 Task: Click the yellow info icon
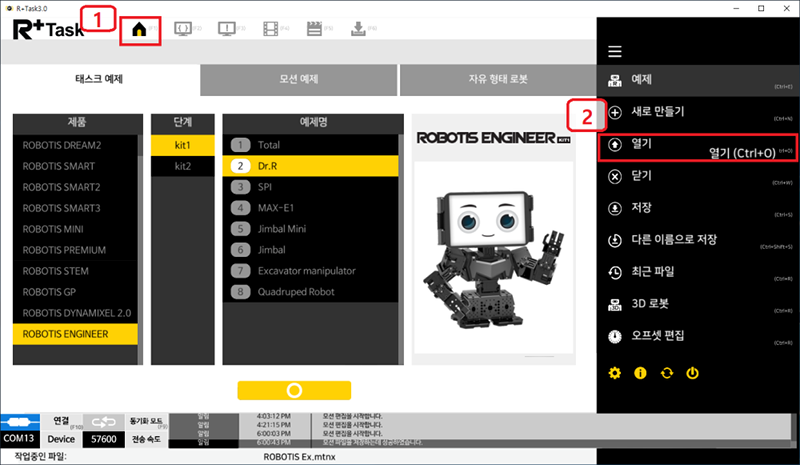(640, 373)
